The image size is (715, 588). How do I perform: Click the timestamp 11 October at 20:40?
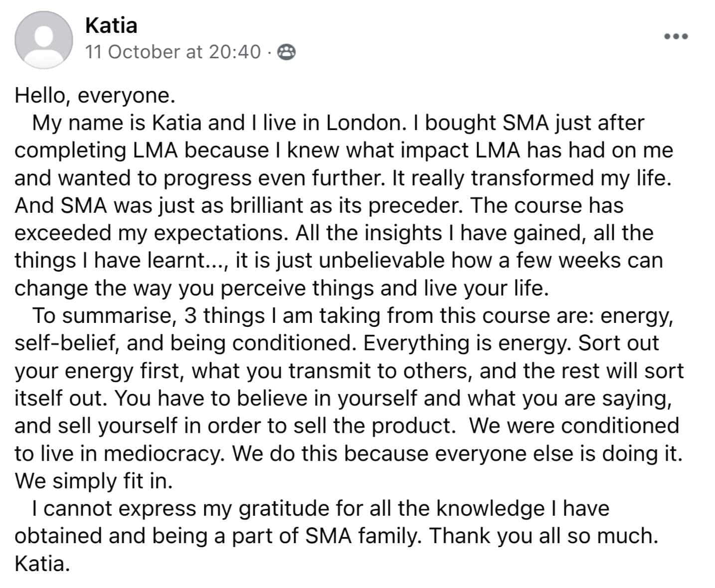[x=173, y=52]
